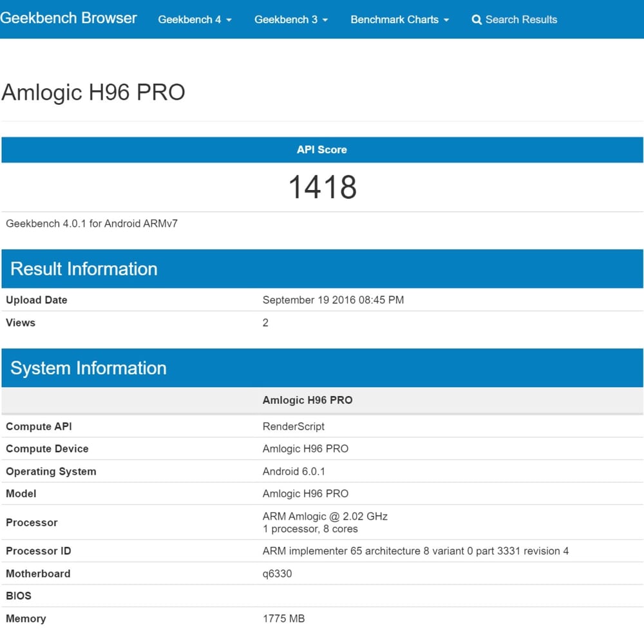The height and width of the screenshot is (644, 644).
Task: Open the Geekbench Browser home link
Action: click(x=68, y=18)
